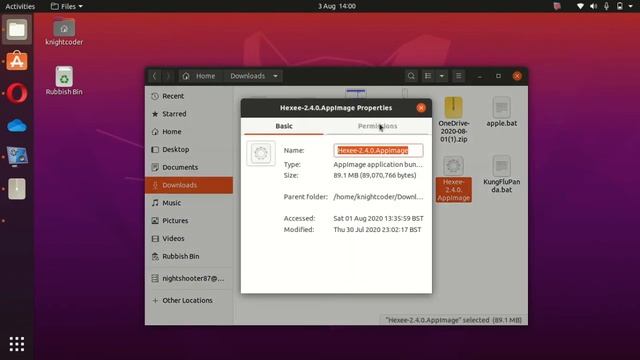Open the Files app menu in top bar
640x360 pixels.
(67, 6)
